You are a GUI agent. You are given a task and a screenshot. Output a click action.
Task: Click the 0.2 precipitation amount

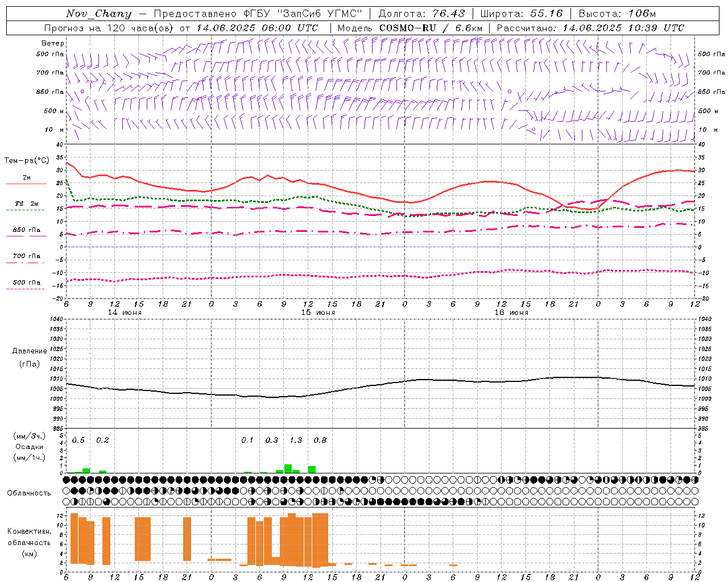pos(102,440)
